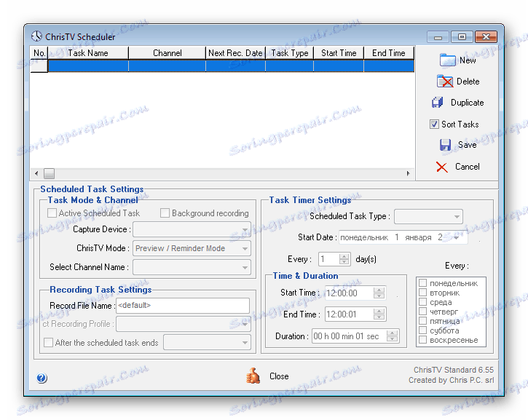Screen dimensions: 528x420
Task: Select the highlighted blue row in task list
Action: tap(231, 66)
